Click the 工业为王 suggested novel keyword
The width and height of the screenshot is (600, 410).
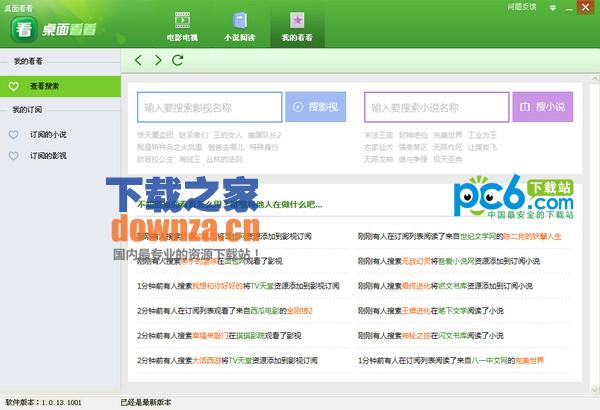pyautogui.click(x=482, y=135)
